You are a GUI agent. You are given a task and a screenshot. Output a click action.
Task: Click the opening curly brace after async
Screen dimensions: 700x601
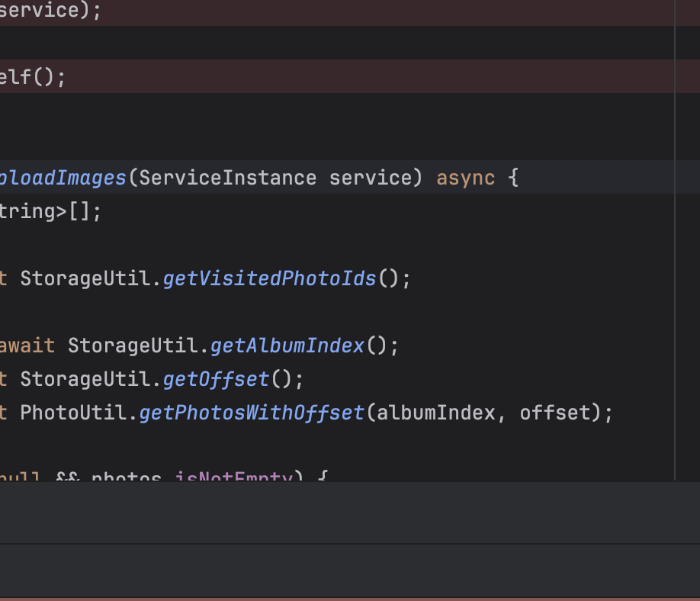tap(513, 178)
